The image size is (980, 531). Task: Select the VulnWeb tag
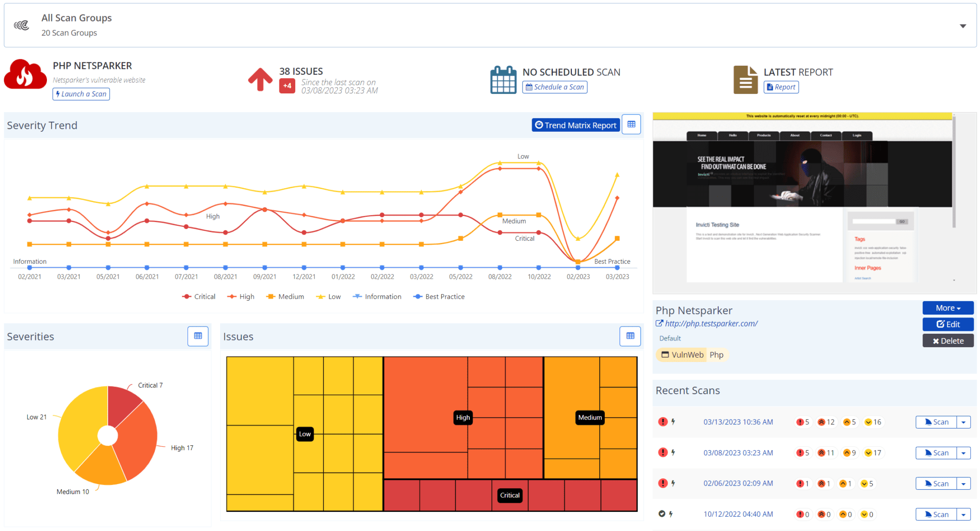coord(681,354)
